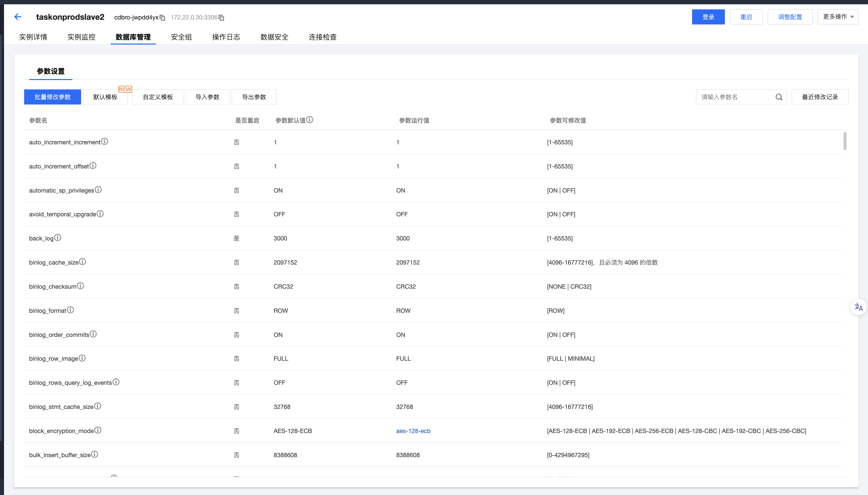Show info for binlog_checksum parameter
868x495 pixels.
tap(81, 286)
